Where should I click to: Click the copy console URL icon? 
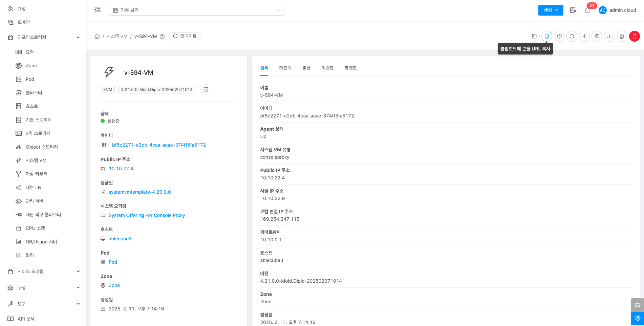coord(546,36)
